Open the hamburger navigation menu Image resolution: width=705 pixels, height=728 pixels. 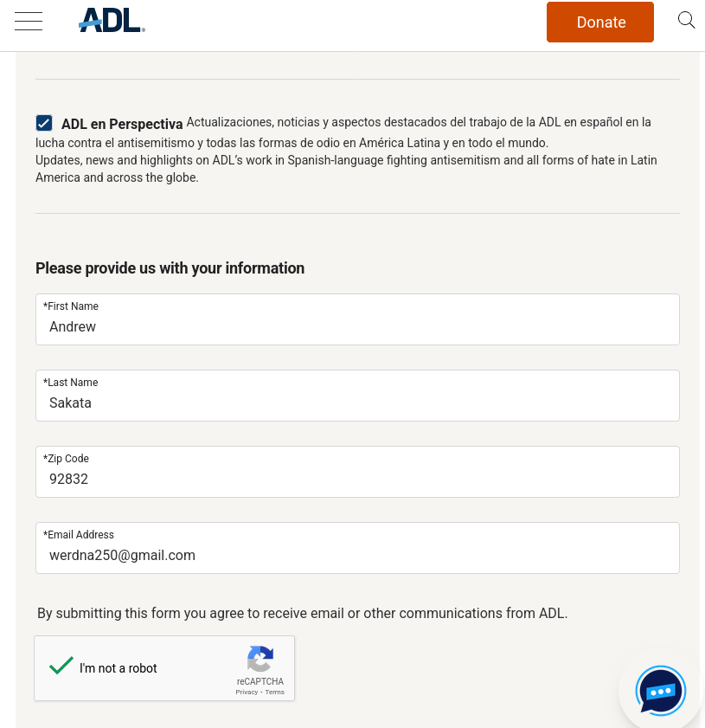coord(29,22)
